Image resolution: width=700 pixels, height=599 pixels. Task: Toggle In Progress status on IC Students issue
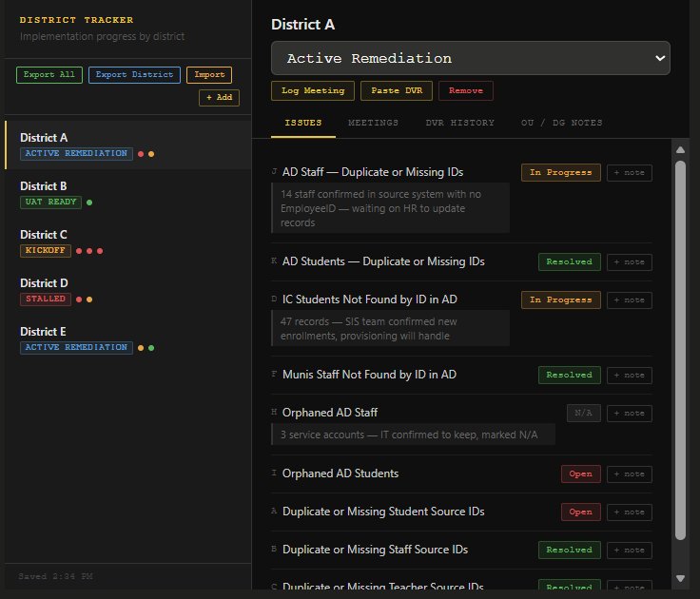click(x=561, y=299)
